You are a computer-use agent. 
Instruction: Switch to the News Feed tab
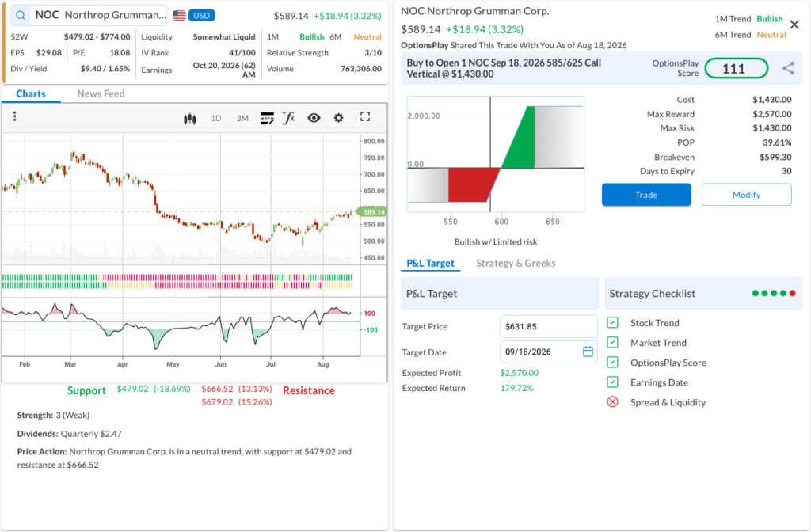coord(101,93)
